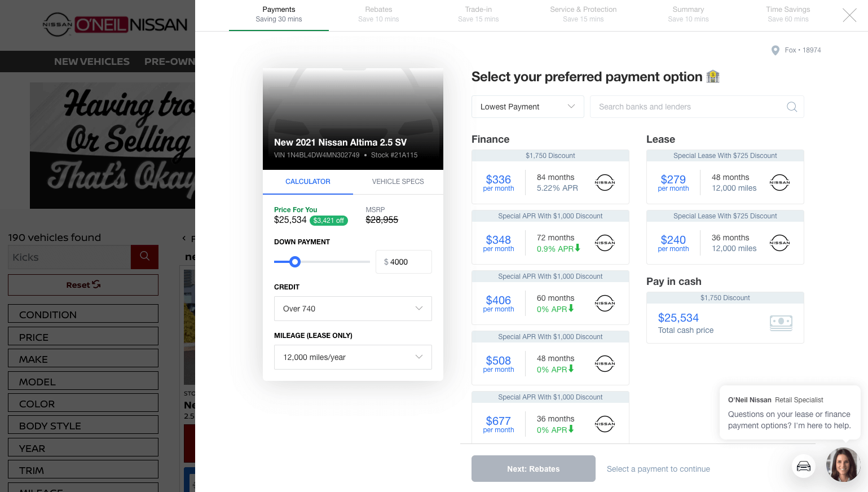
Task: Click the Next: Rebates button
Action: tap(534, 468)
